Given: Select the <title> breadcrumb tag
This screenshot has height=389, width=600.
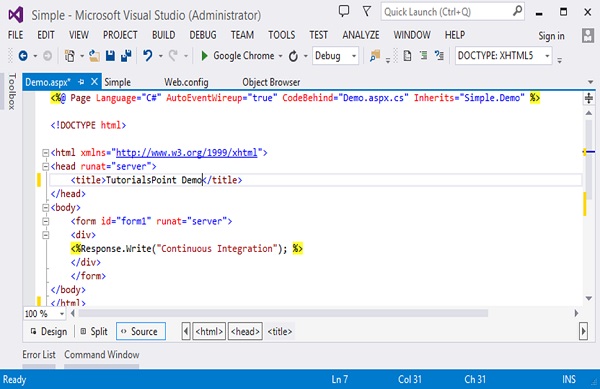Looking at the screenshot, I should [280, 331].
